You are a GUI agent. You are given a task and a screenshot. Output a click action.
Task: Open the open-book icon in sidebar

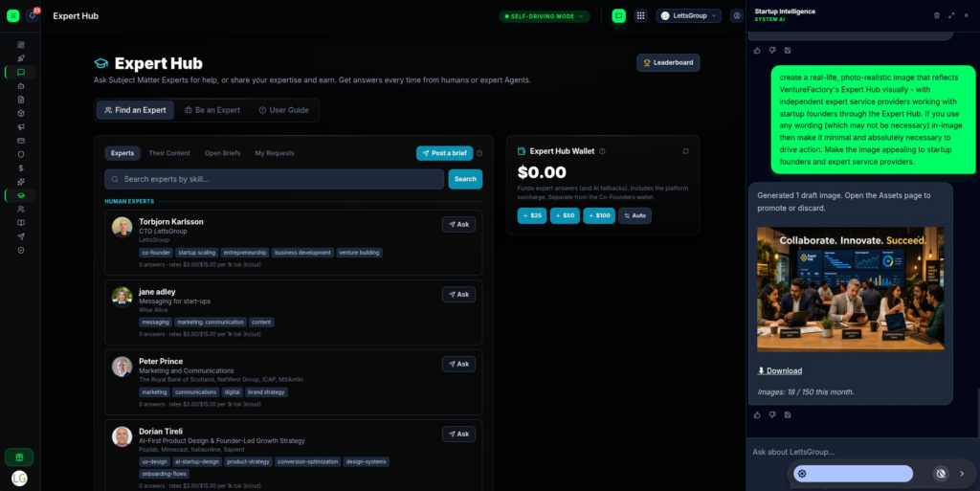pos(21,223)
